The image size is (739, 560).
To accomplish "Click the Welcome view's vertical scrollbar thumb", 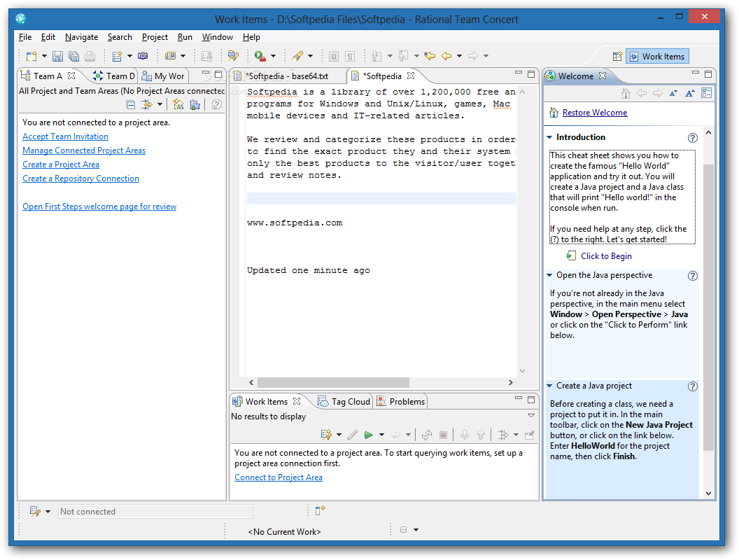I will click(x=708, y=307).
